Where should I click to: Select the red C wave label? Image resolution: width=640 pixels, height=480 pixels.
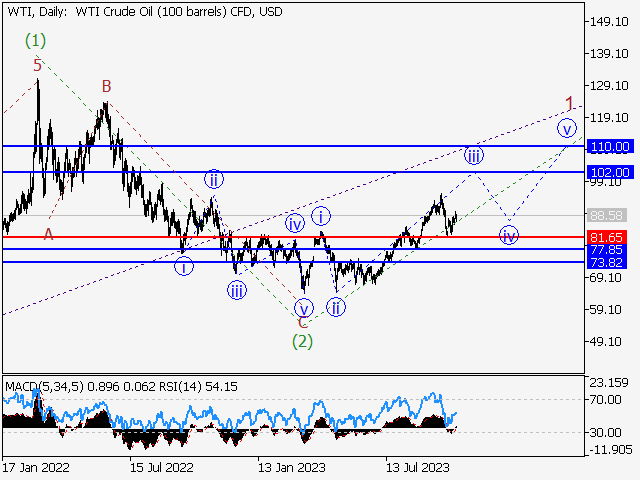pos(302,322)
